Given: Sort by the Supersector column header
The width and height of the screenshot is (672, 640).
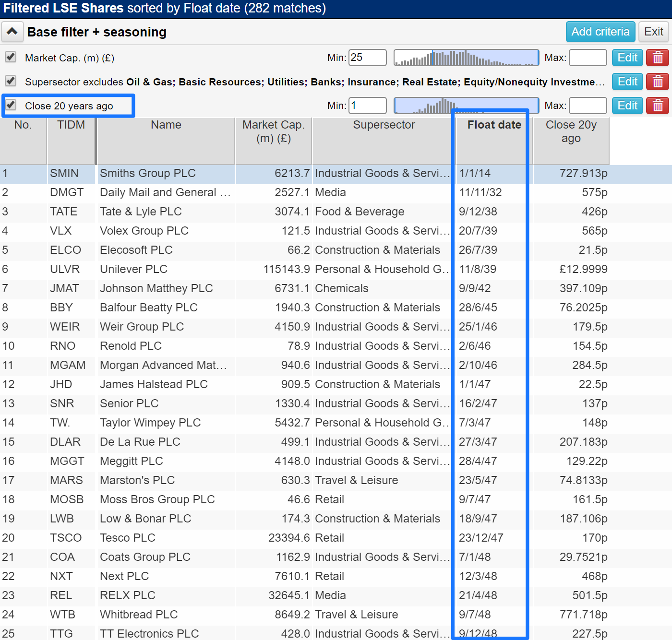Looking at the screenshot, I should (x=384, y=141).
